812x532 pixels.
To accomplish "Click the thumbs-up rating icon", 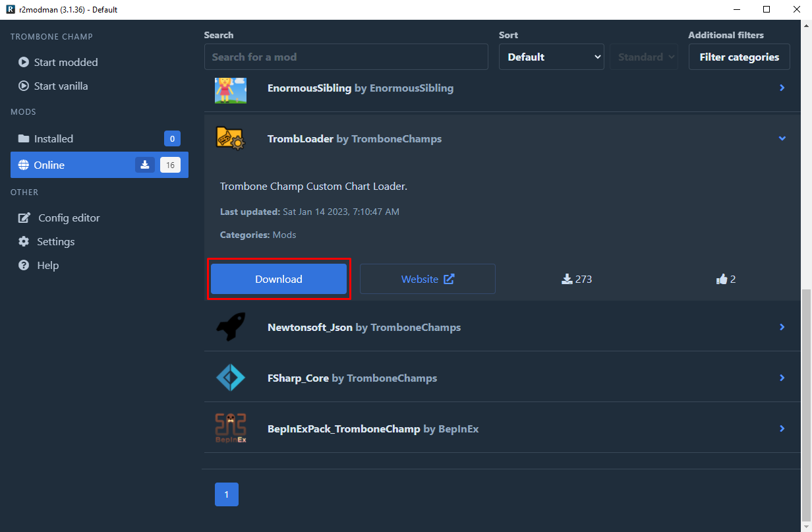I will click(x=721, y=280).
